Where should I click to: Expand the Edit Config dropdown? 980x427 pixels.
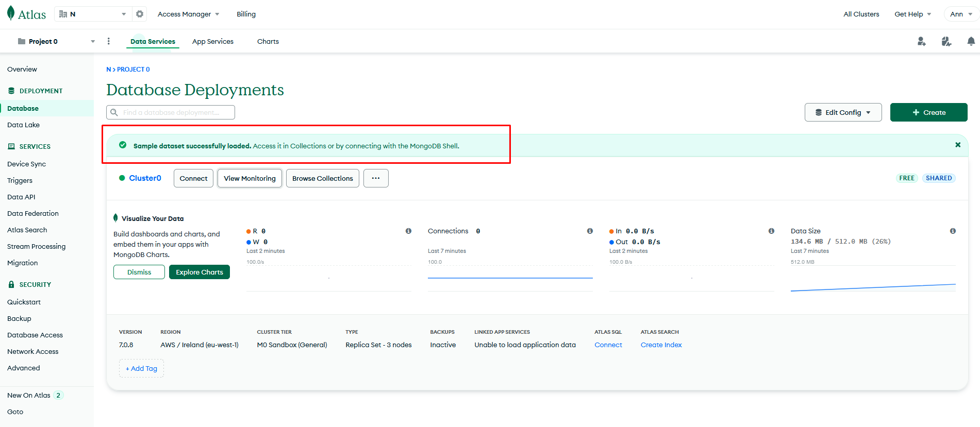tap(843, 112)
